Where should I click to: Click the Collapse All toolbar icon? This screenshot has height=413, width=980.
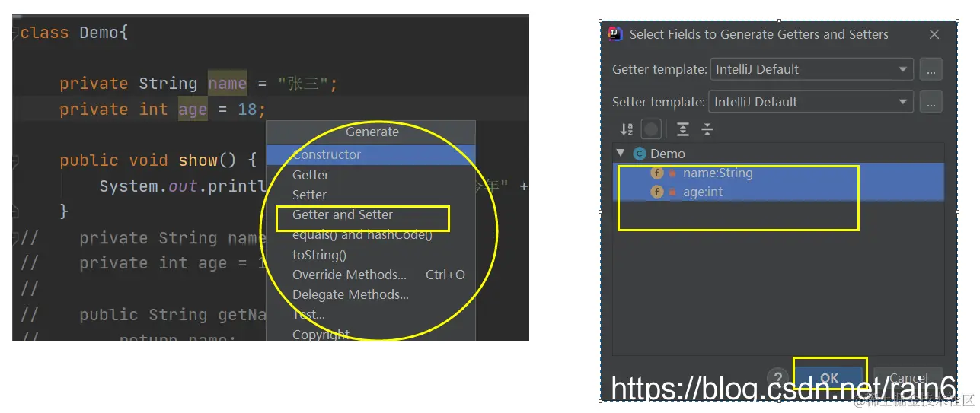tap(707, 129)
